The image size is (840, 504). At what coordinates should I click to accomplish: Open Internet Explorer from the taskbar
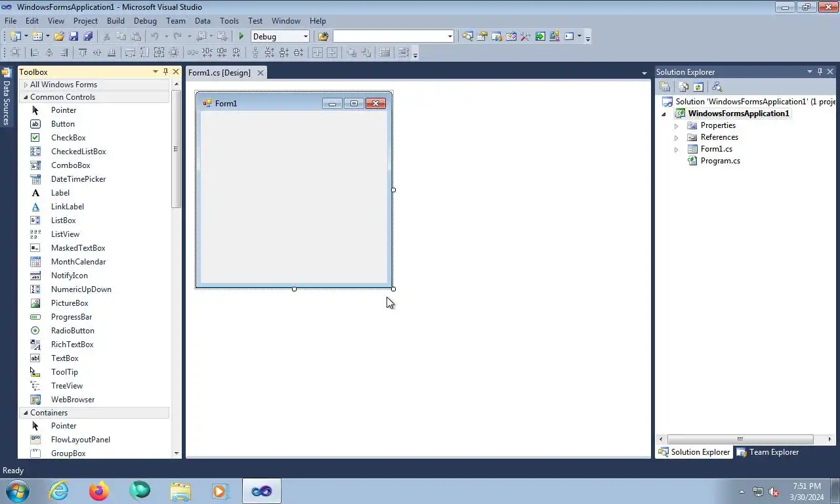(58, 491)
